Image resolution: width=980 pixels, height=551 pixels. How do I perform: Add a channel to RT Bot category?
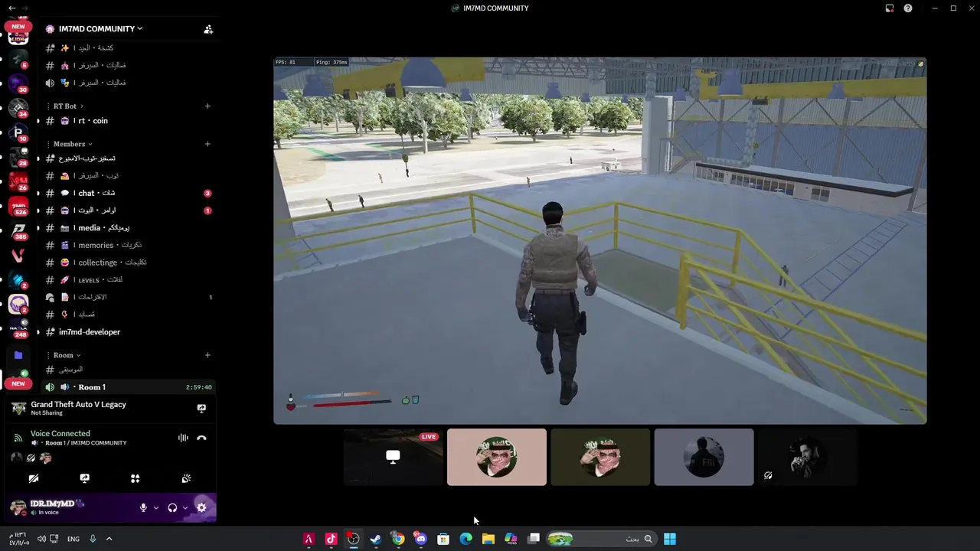tap(207, 106)
